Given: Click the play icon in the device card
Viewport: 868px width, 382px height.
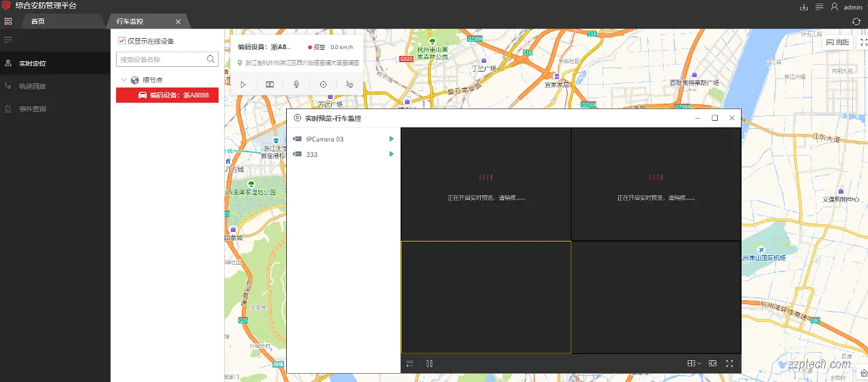Looking at the screenshot, I should 243,85.
